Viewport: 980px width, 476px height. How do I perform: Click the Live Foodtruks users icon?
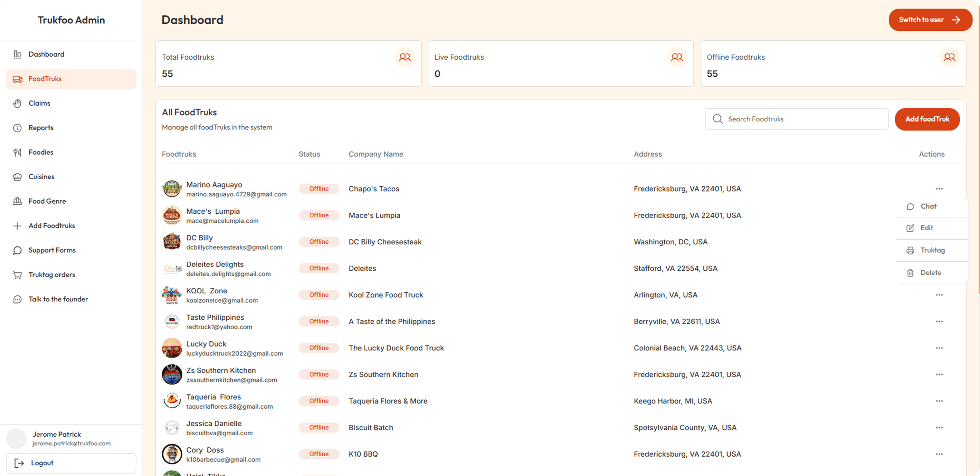[x=677, y=57]
